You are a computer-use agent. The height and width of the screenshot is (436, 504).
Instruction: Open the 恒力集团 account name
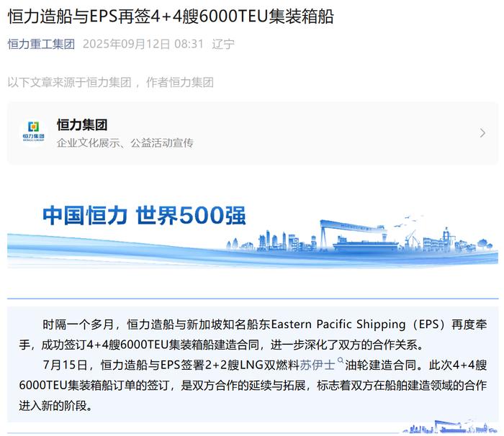tap(82, 124)
